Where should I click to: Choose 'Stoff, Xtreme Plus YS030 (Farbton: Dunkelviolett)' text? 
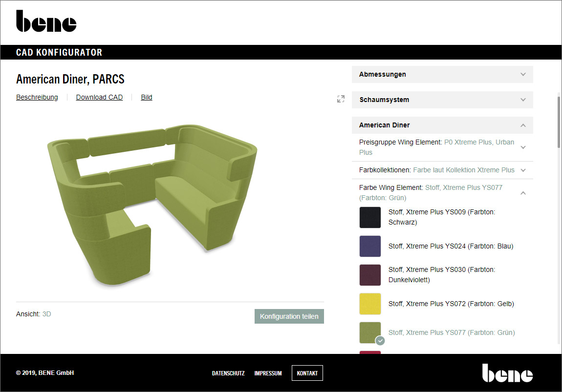click(442, 274)
